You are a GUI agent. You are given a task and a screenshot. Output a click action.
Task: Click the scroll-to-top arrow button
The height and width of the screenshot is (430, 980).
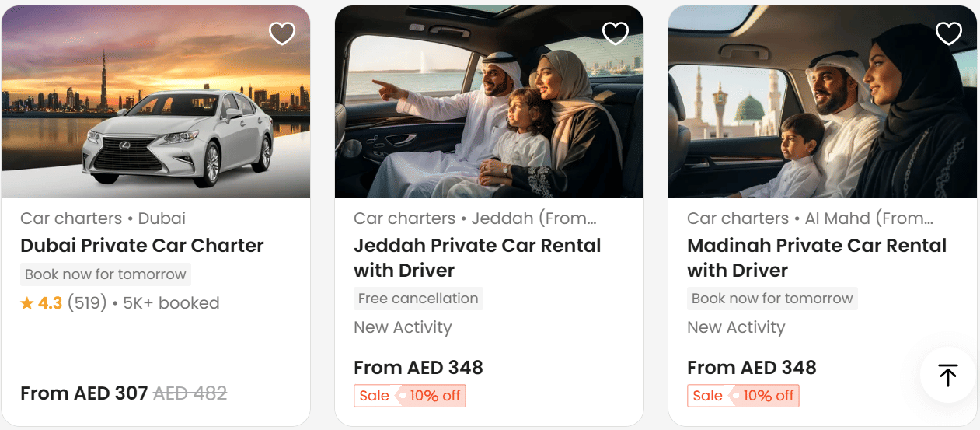[947, 375]
